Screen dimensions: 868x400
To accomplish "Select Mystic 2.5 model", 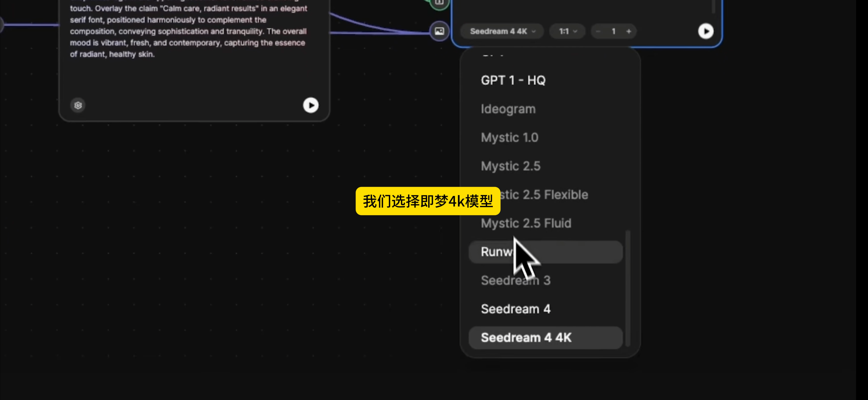I will click(545, 166).
